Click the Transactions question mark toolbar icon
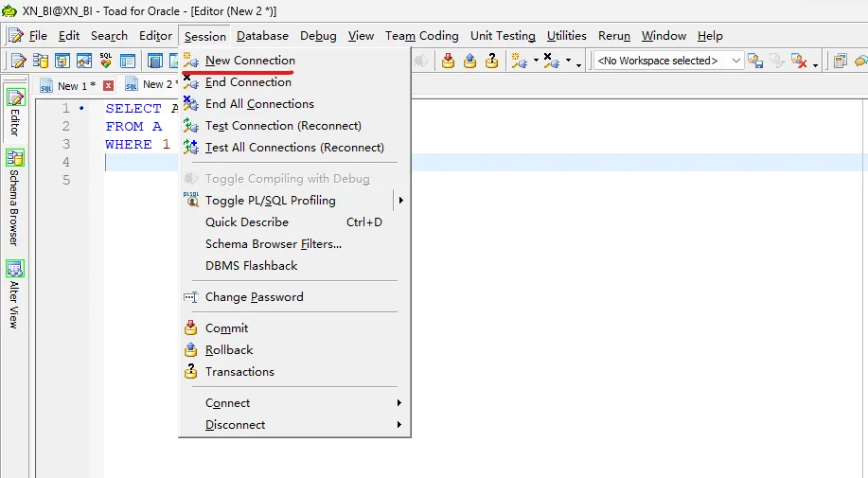The height and width of the screenshot is (478, 868). click(491, 61)
